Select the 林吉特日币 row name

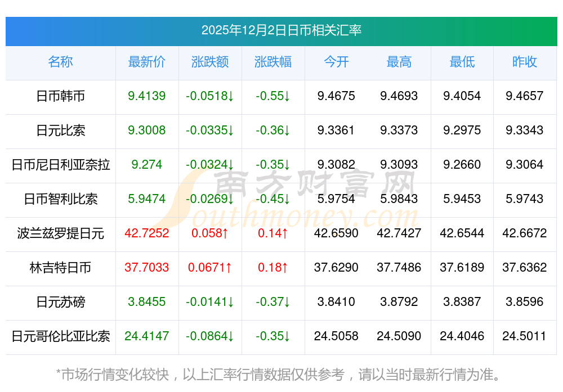61,268
